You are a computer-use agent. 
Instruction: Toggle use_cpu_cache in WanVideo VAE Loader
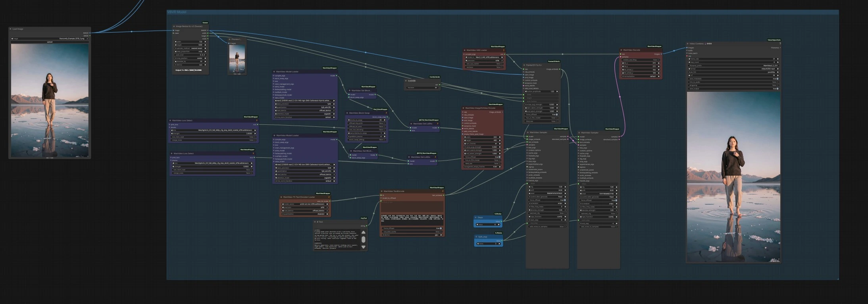[x=484, y=64]
